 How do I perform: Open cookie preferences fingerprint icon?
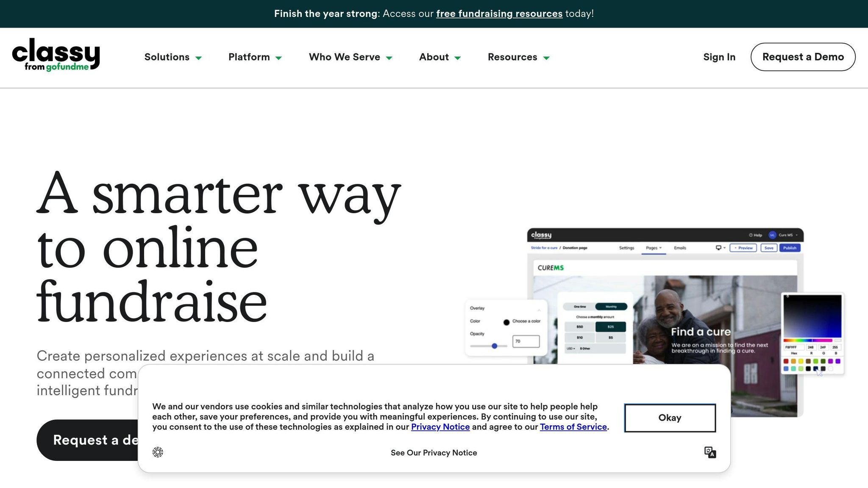(158, 452)
